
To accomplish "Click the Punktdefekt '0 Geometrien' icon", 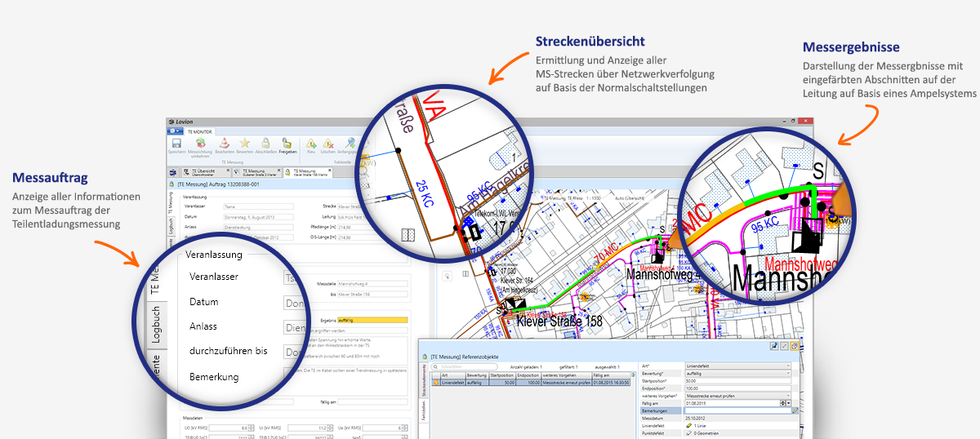I will coord(689,433).
